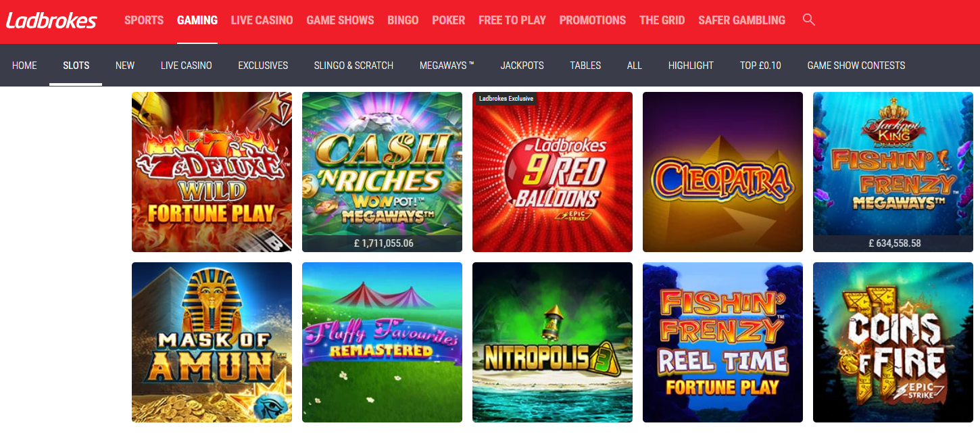This screenshot has width=980, height=438.
Task: Open the Slingo & Scratch tab
Action: click(x=353, y=66)
